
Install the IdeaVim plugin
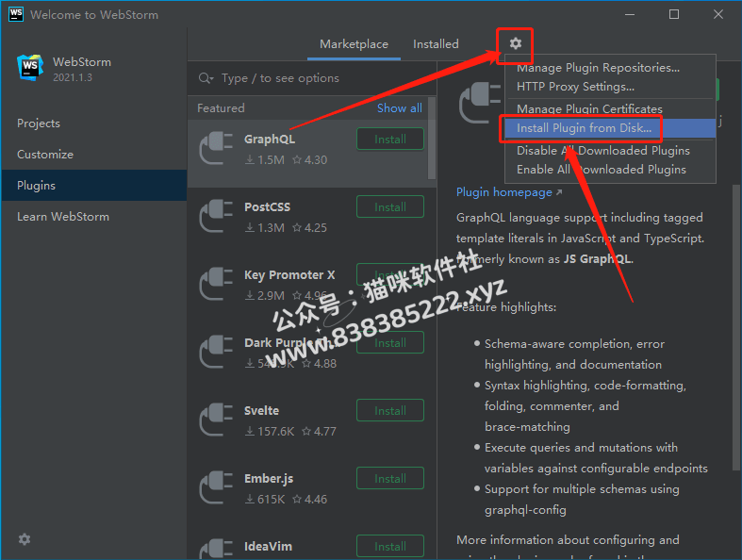(390, 546)
